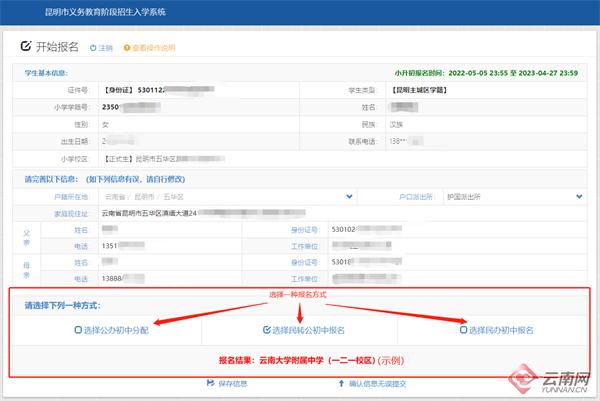Click the father's 身份证号 field starting 530102

457,230
